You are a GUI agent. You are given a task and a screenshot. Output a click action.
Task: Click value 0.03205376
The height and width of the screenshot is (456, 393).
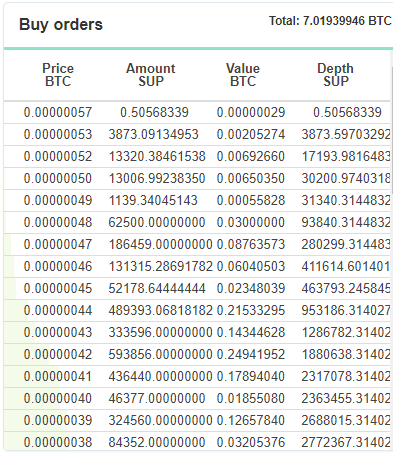pos(251,442)
